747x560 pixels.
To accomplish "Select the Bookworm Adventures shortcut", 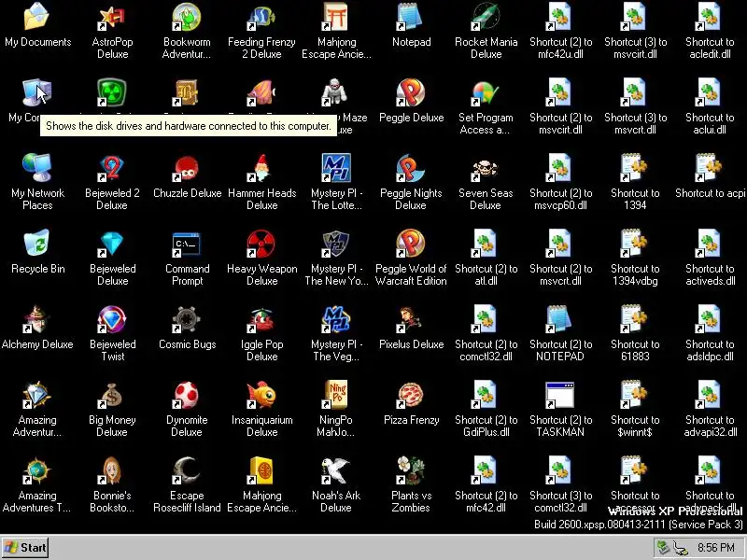I will pos(187,16).
